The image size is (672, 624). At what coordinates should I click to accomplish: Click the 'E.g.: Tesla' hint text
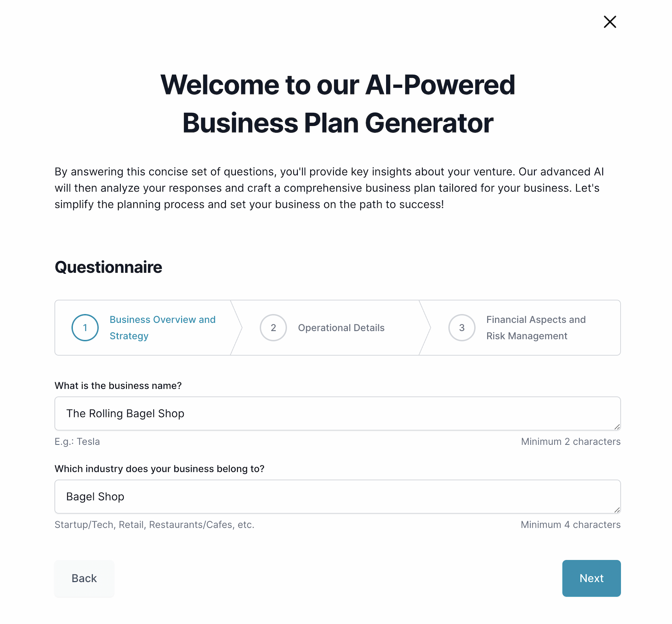coord(77,442)
